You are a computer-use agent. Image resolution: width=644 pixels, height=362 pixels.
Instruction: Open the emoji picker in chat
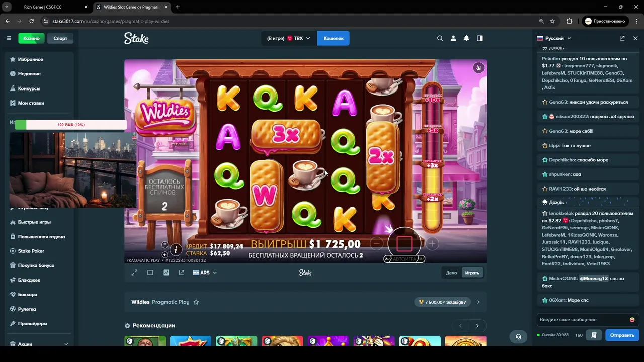click(632, 320)
